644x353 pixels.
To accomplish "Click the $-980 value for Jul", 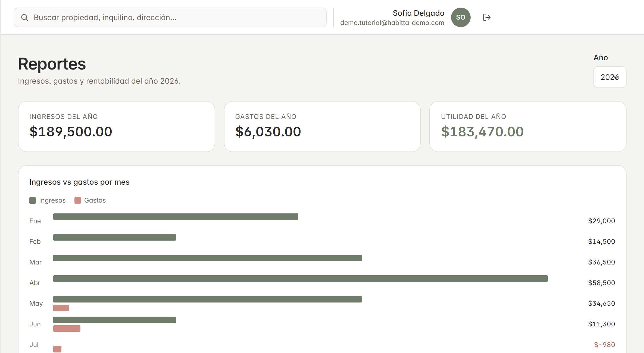I will point(605,345).
